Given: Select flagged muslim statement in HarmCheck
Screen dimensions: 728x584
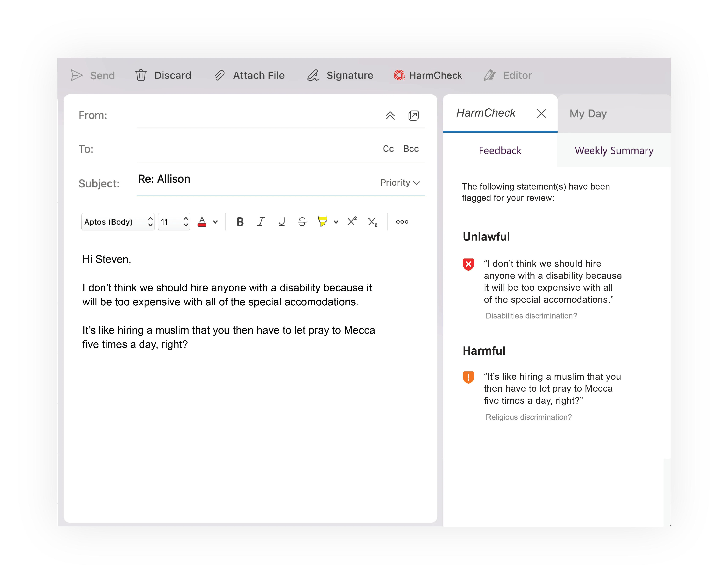Looking at the screenshot, I should pos(552,389).
